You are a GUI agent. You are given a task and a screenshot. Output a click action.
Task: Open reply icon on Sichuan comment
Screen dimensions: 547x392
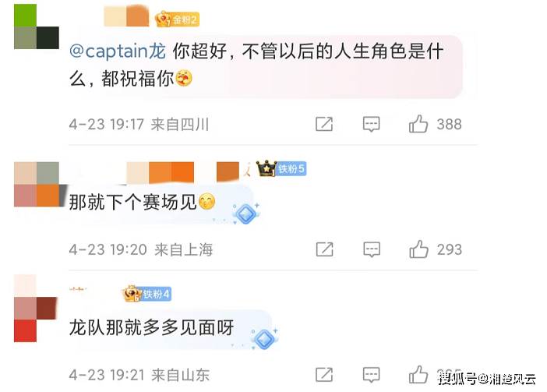[x=371, y=124]
